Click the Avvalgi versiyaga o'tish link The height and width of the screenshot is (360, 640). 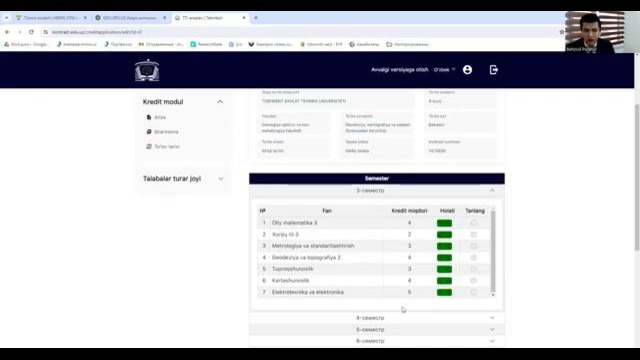click(x=400, y=70)
